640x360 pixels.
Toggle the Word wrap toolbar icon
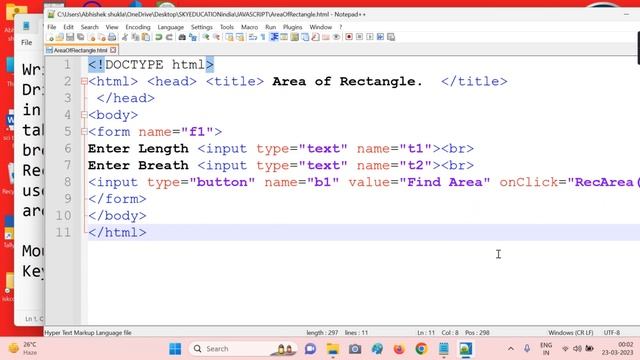pos(253,37)
